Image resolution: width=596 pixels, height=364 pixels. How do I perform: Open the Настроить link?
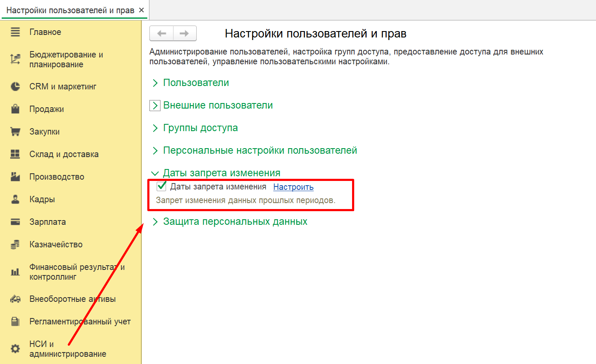click(x=293, y=187)
